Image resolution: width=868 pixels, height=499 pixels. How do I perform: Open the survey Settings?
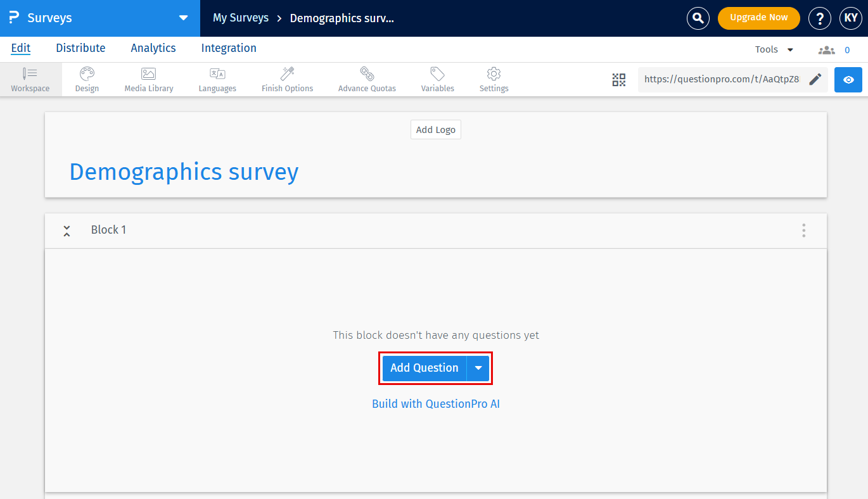(494, 79)
